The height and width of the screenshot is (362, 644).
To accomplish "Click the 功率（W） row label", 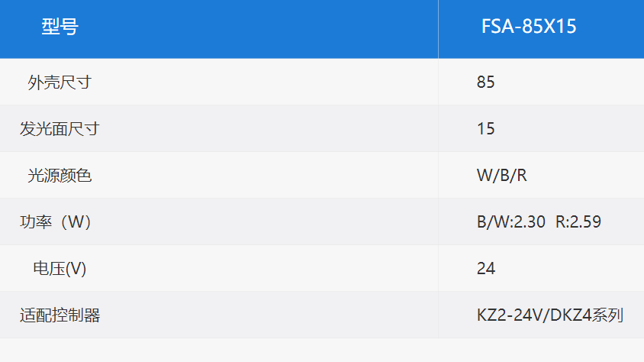I will tap(56, 222).
